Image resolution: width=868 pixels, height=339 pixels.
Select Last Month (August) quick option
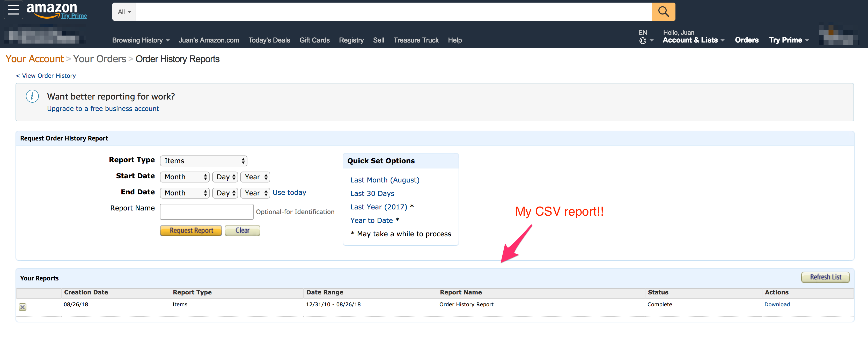(385, 180)
